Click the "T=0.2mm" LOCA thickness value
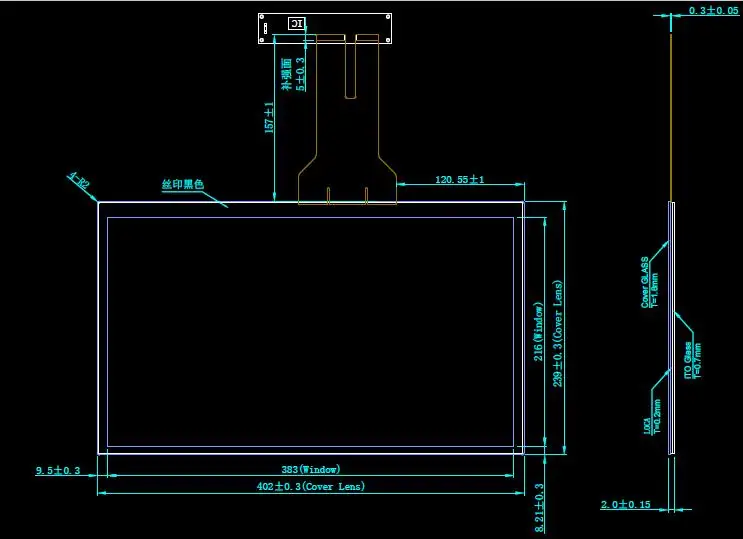The image size is (743, 539). coord(657,417)
